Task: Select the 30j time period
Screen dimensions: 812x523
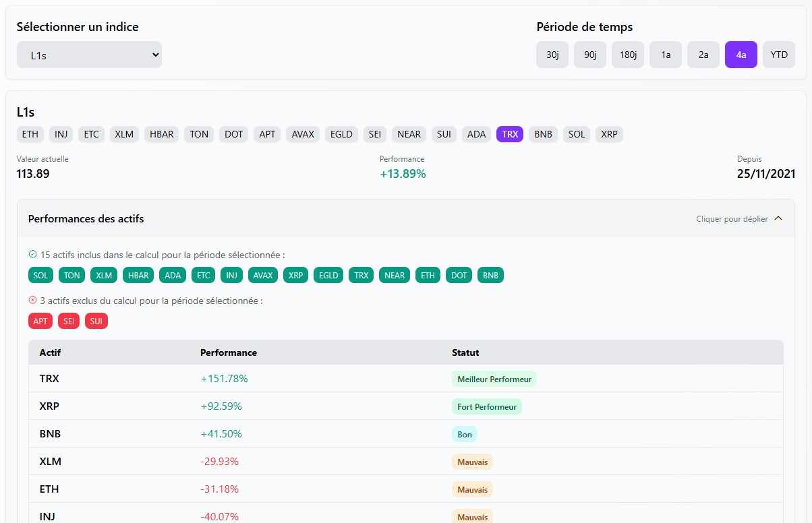Action: [552, 55]
